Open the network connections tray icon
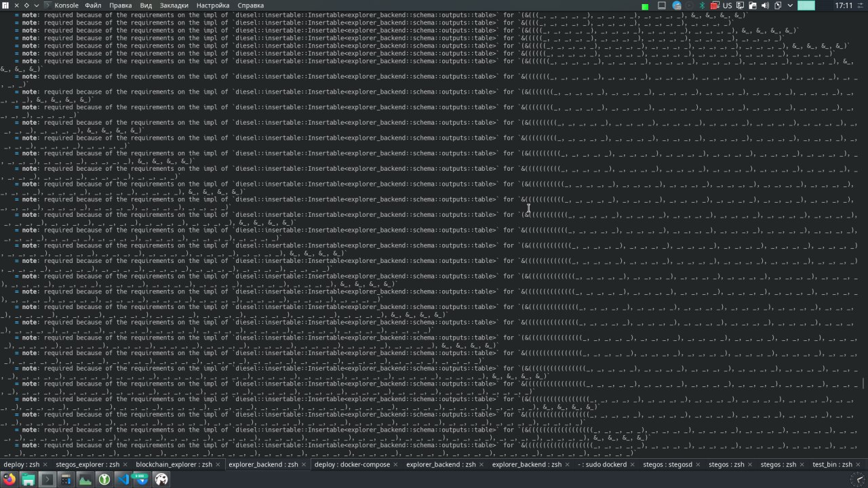 click(x=740, y=5)
